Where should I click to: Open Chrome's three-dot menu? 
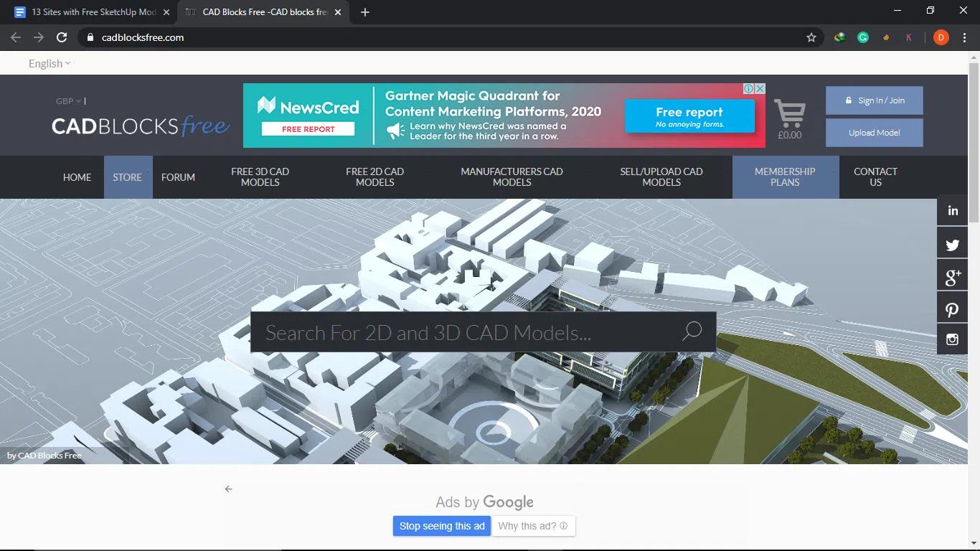click(963, 37)
